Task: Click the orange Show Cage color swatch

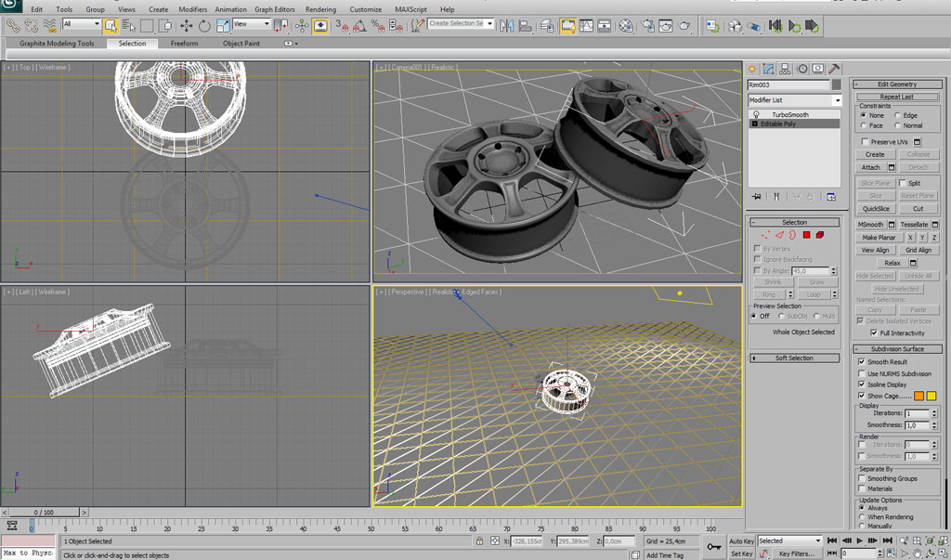Action: click(918, 396)
